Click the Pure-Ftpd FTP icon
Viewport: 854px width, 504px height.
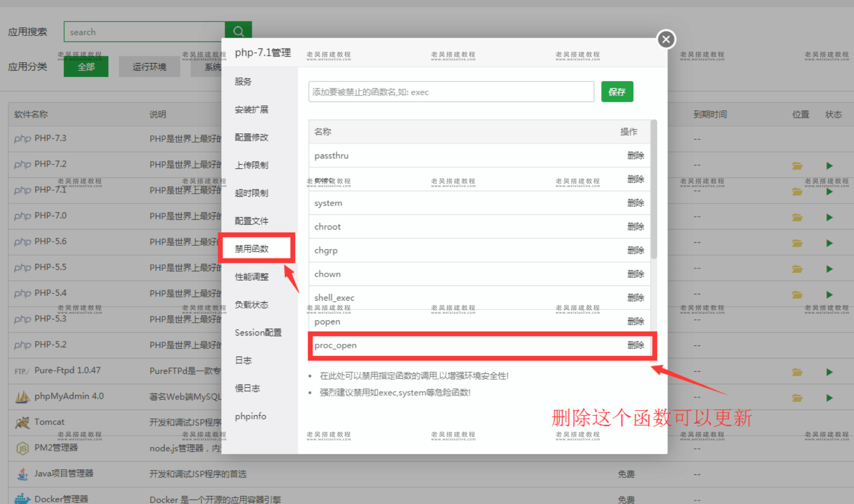(x=21, y=371)
